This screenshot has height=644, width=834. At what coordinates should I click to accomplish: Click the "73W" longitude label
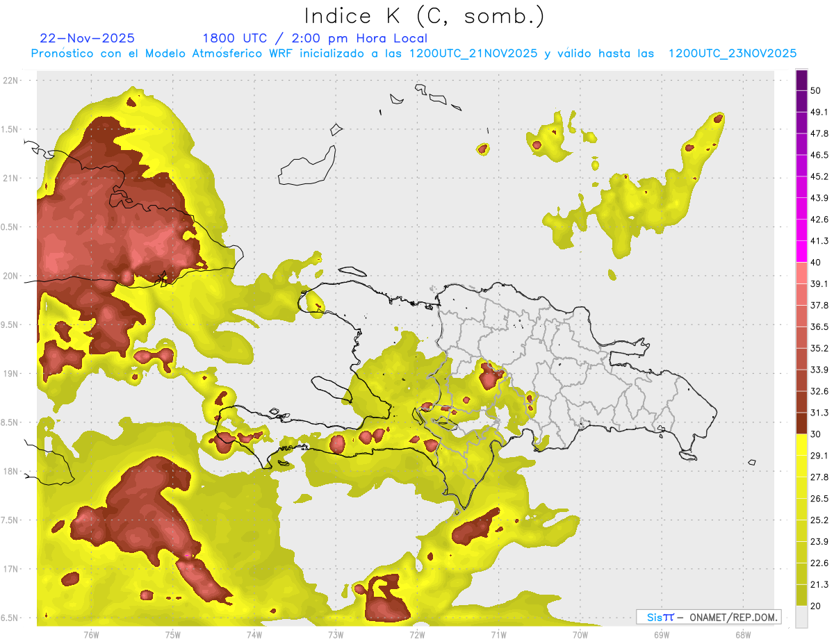(x=336, y=634)
